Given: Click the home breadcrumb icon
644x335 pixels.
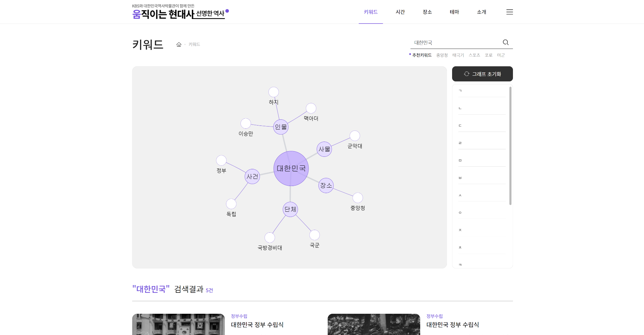Looking at the screenshot, I should pyautogui.click(x=179, y=44).
